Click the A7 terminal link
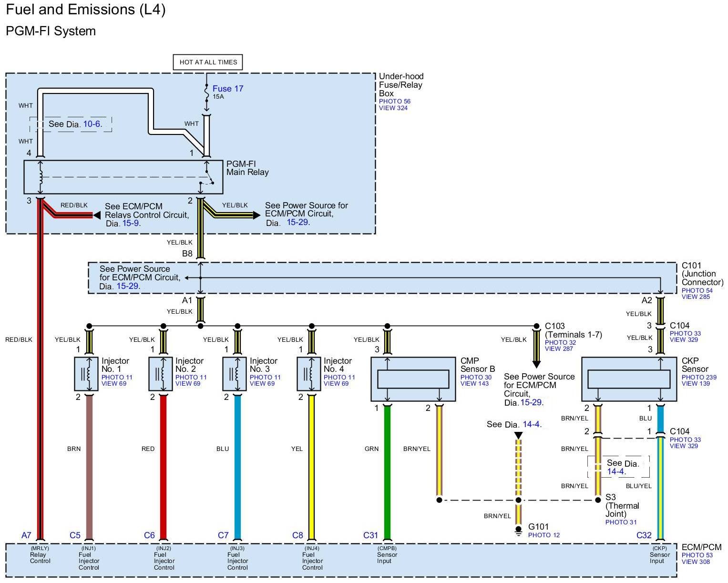This screenshot has width=728, height=583. click(x=26, y=535)
